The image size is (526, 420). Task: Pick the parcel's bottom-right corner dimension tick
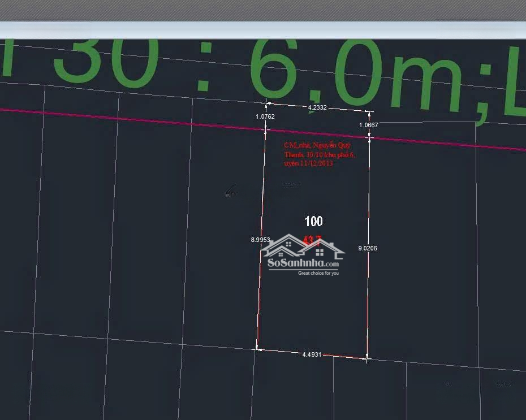tap(367, 358)
